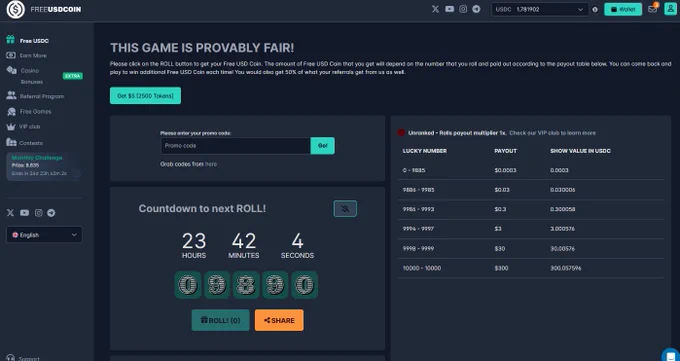This screenshot has height=361, width=680.
Task: Click the Casino dice icon
Action: 11,70
